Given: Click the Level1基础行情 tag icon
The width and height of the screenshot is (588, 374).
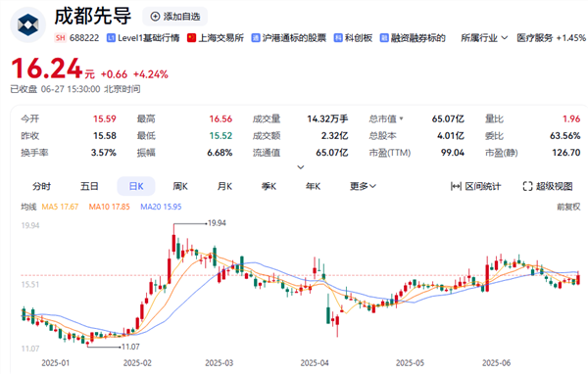Looking at the screenshot, I should click(111, 38).
